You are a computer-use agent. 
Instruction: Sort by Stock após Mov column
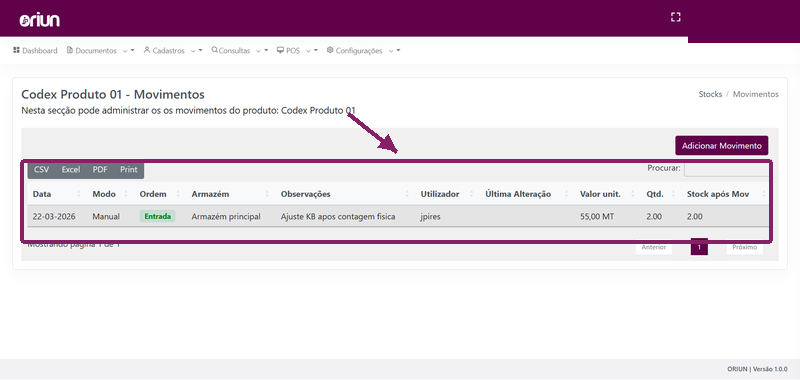[725, 194]
